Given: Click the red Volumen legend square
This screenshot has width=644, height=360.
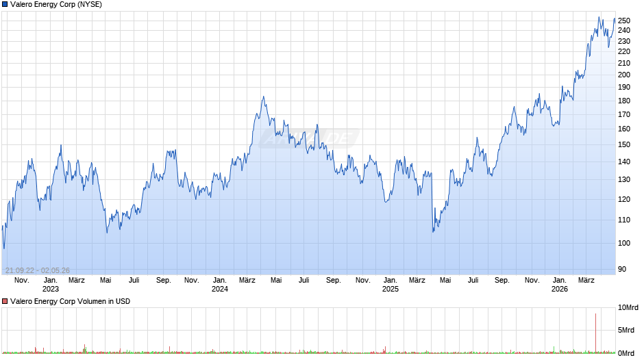Looking at the screenshot, I should pyautogui.click(x=5, y=301).
